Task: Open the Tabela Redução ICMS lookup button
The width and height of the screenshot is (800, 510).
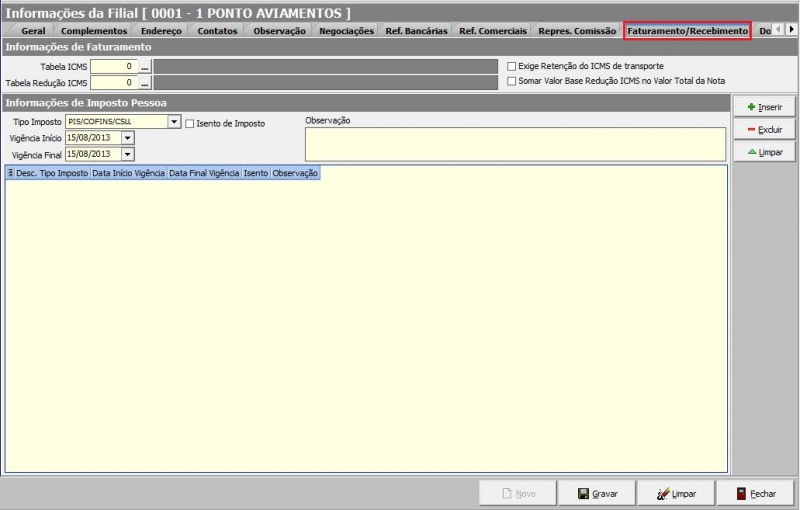Action: click(x=145, y=83)
